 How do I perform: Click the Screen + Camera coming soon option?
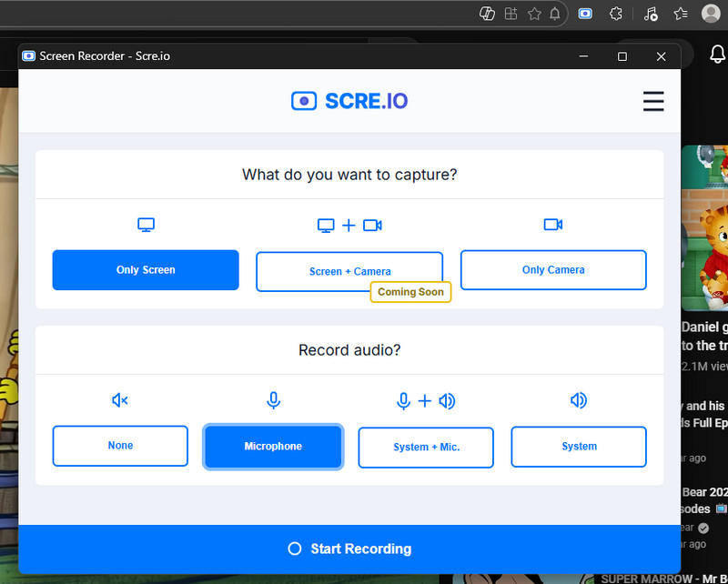click(349, 270)
